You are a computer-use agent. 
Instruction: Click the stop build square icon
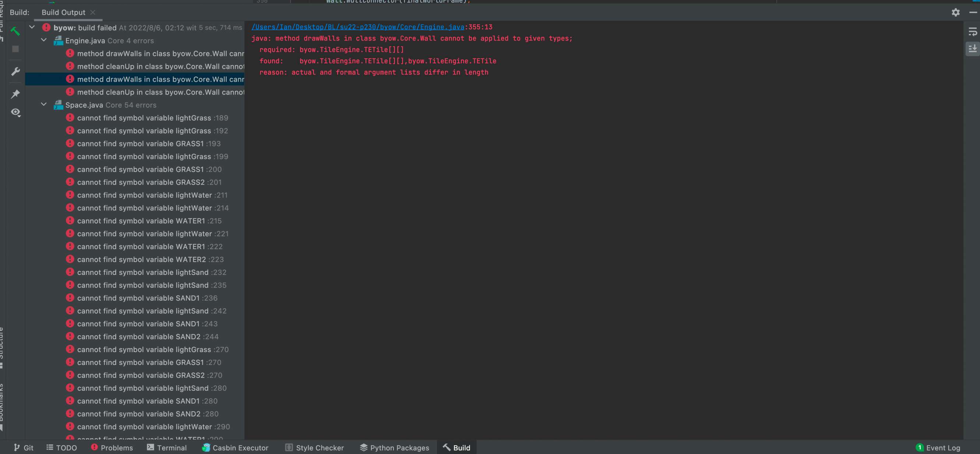[15, 49]
